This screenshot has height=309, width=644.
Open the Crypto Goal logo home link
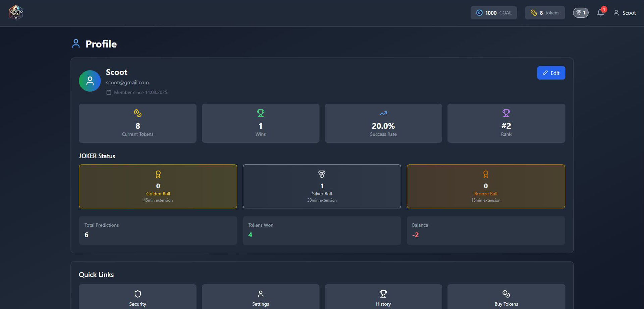pos(16,13)
